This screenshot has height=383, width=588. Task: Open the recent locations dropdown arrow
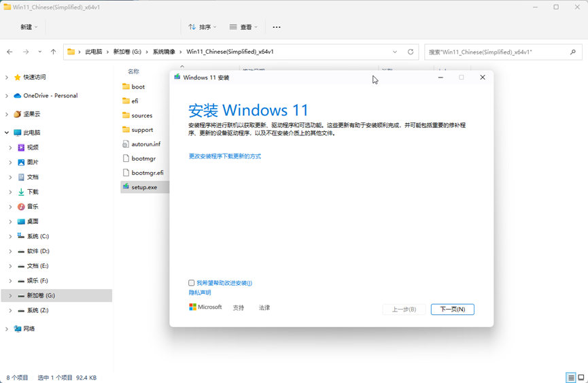pos(39,52)
